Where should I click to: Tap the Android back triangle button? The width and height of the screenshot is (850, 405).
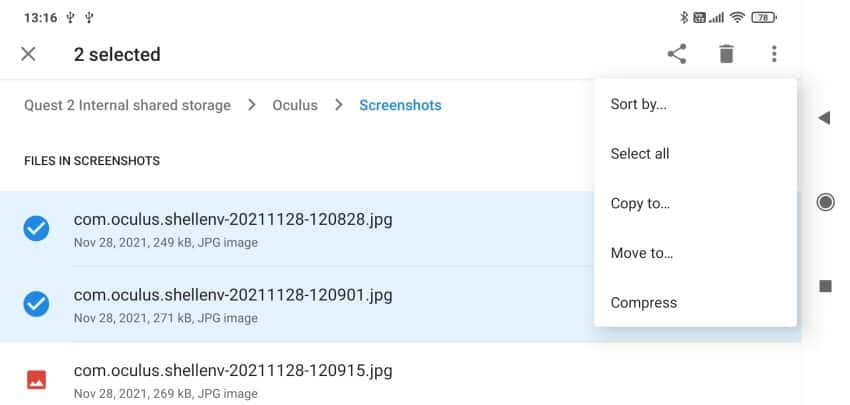tap(824, 118)
